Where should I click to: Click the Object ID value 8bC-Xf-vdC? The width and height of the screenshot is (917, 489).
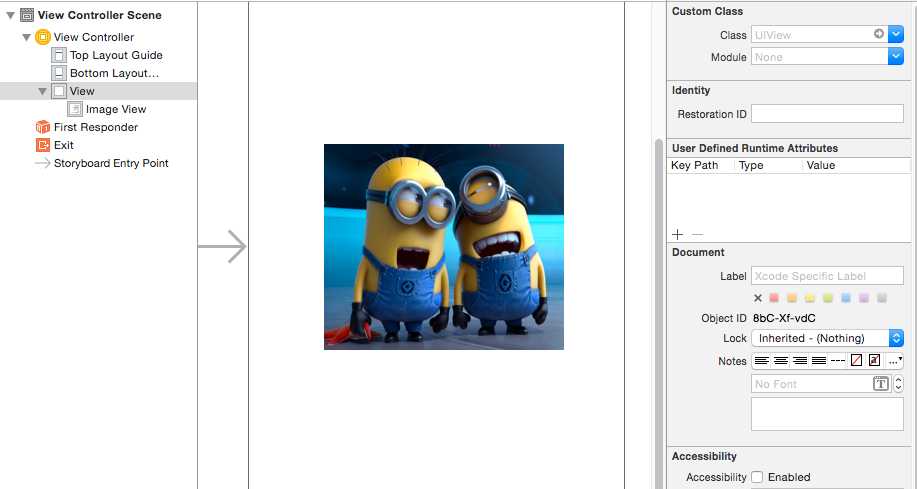pyautogui.click(x=784, y=318)
